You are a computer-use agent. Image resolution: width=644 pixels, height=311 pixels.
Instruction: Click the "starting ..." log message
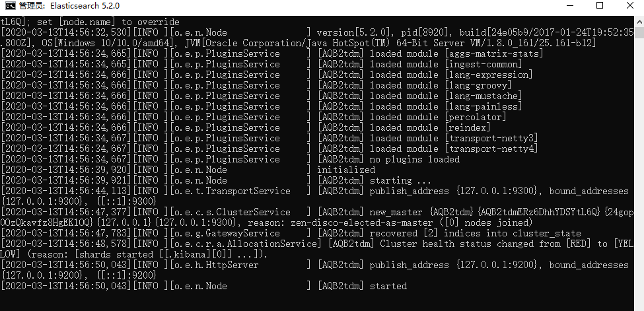coord(400,180)
